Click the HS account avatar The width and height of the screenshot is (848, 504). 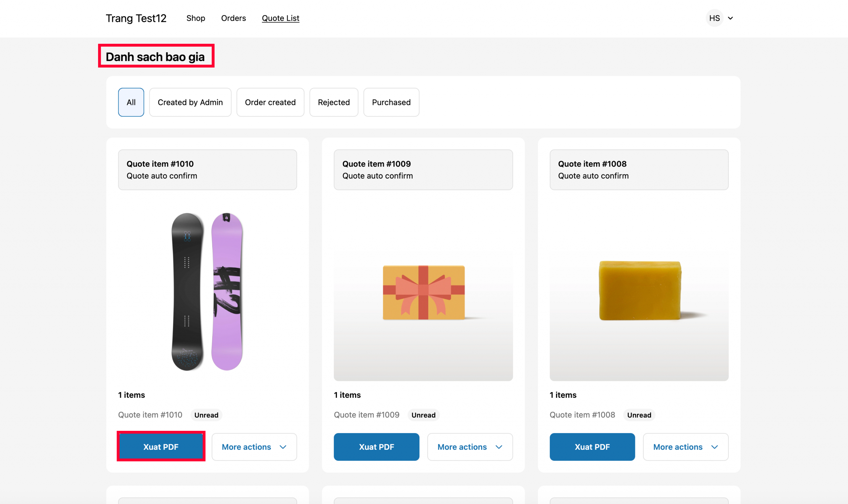pos(714,18)
